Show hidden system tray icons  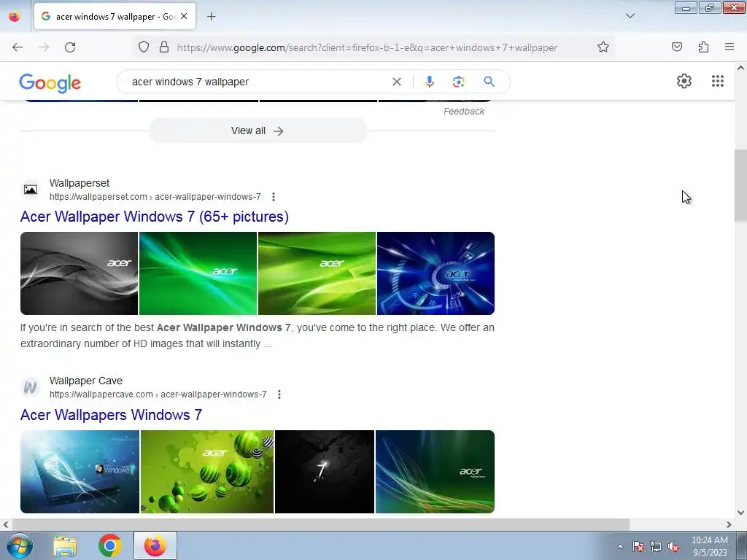[x=620, y=546]
